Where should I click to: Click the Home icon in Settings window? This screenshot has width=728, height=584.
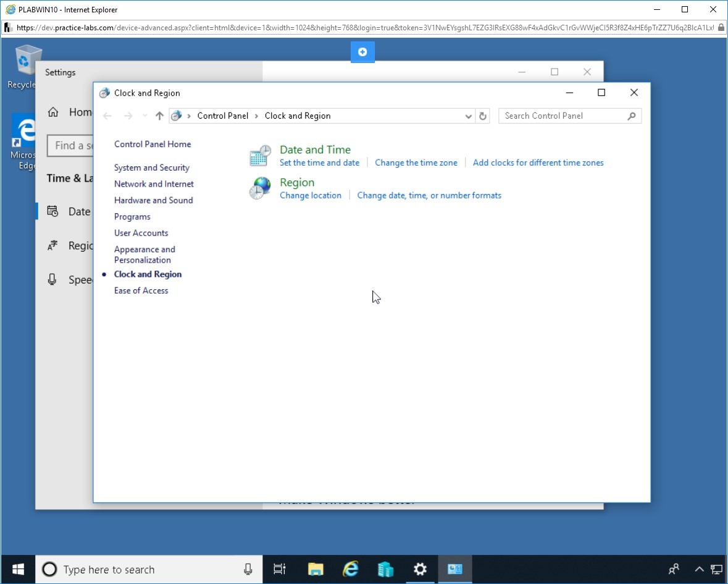(53, 112)
